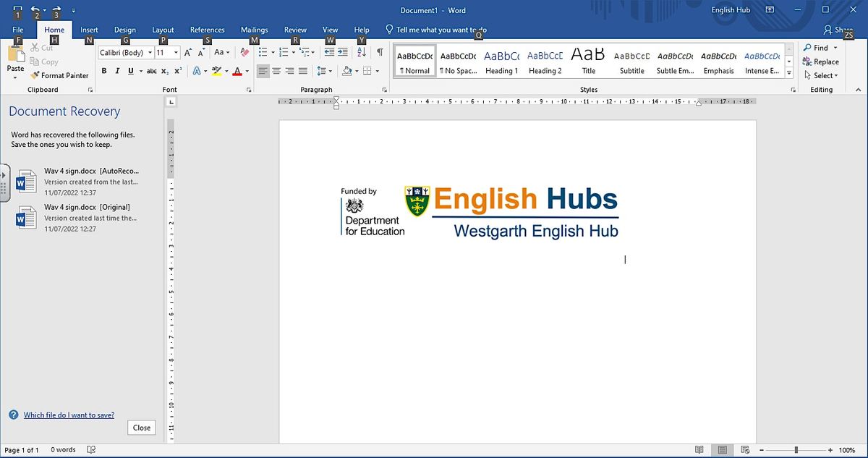
Task: Click the subscript icon
Action: (x=163, y=71)
